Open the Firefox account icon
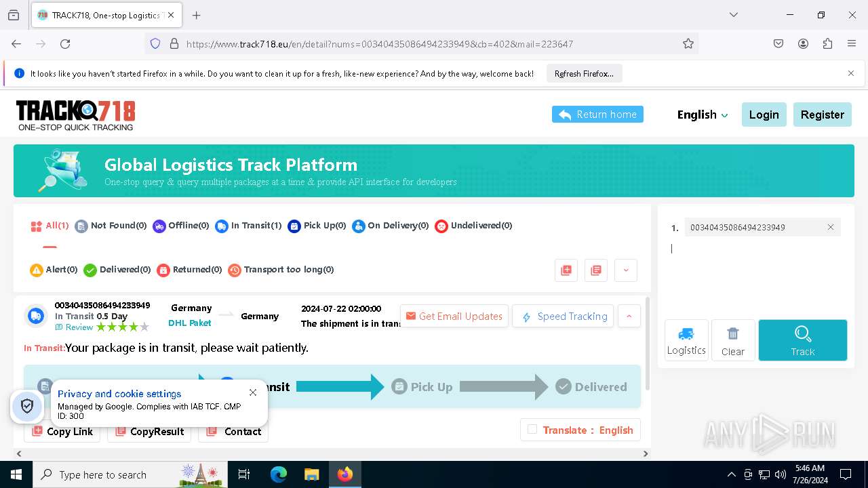This screenshot has width=868, height=488. point(803,43)
